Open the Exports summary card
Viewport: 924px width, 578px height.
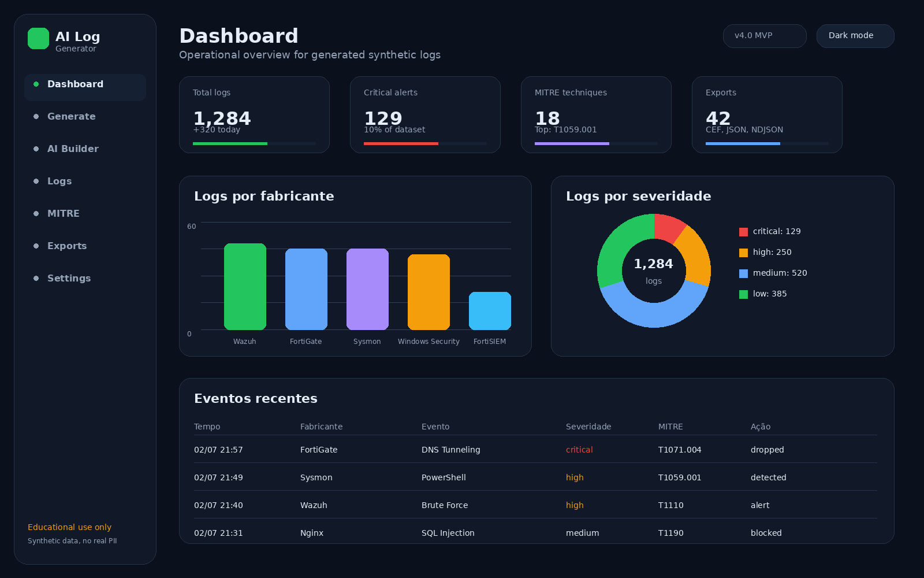point(767,114)
